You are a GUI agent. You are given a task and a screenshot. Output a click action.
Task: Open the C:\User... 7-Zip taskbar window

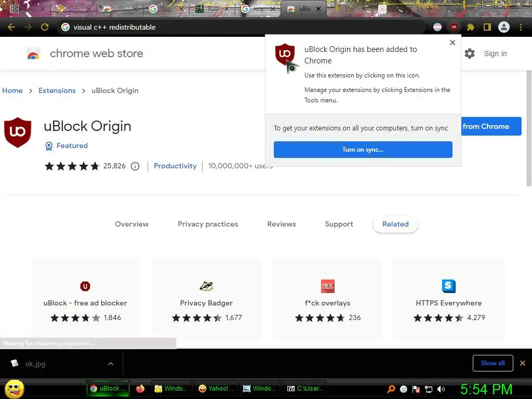[x=305, y=389]
